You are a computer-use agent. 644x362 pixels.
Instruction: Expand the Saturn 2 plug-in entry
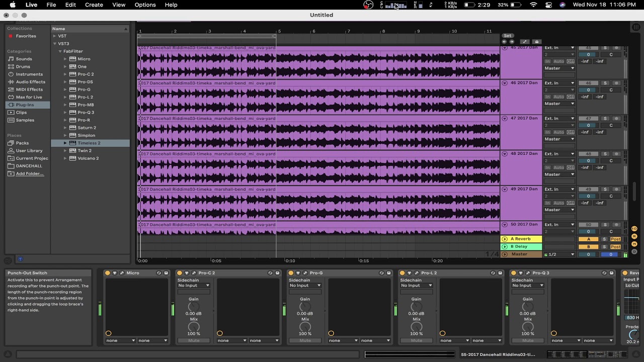click(x=65, y=128)
